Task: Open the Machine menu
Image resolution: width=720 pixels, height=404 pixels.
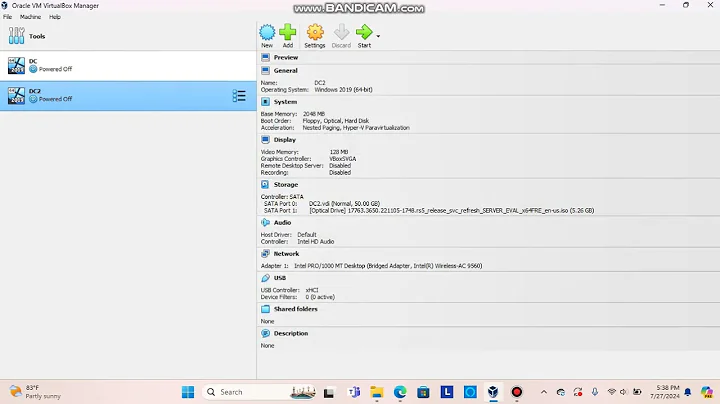Action: (x=30, y=17)
